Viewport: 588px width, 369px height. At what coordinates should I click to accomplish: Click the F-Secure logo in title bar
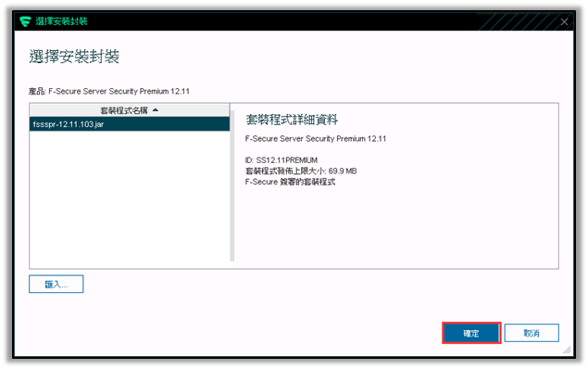[25, 21]
